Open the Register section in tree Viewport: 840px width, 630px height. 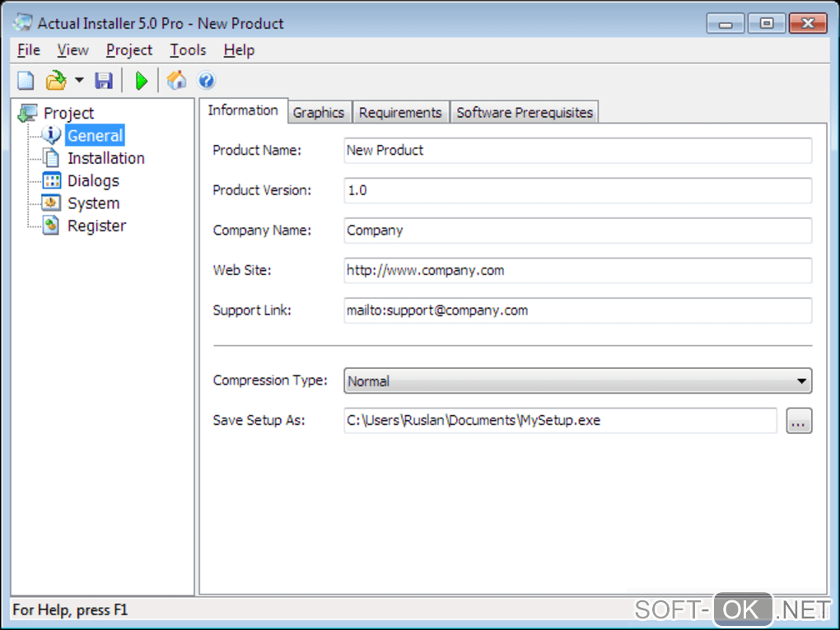coord(96,226)
